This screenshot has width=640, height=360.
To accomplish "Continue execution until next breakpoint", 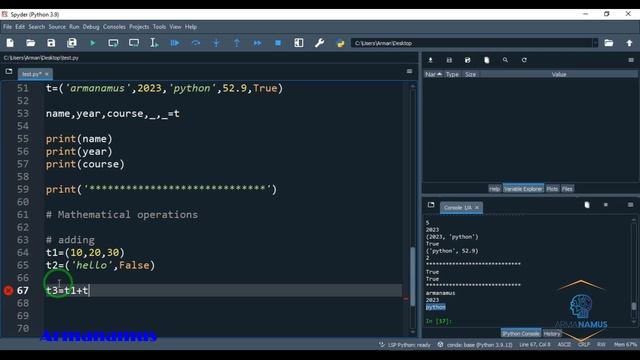I will click(x=258, y=43).
